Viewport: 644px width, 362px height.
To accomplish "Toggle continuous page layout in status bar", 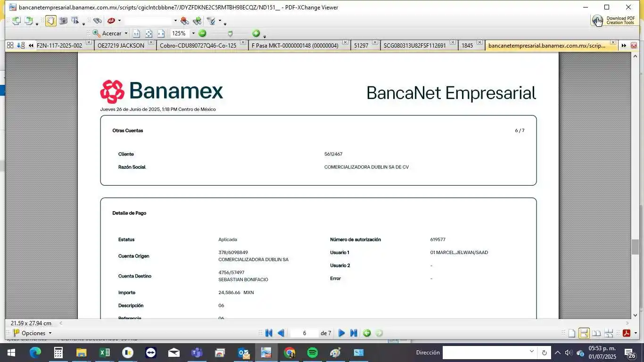I will 584,333.
